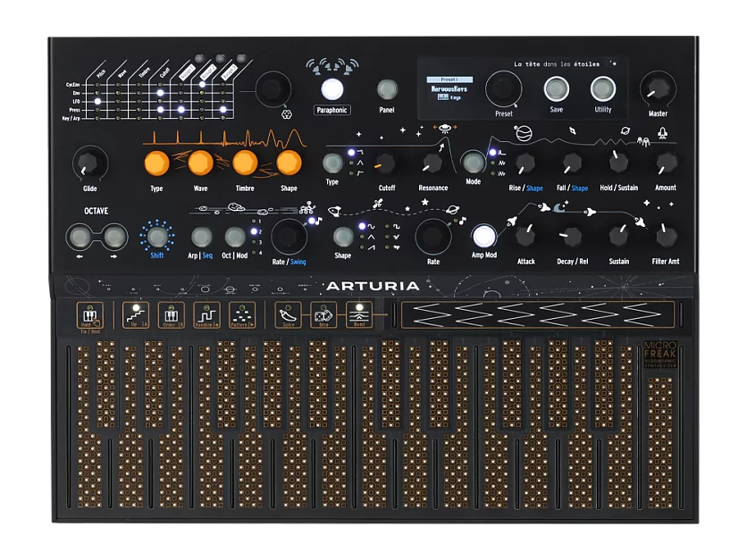
Task: Click the Assign 2 button above matrix
Action: click(x=220, y=59)
